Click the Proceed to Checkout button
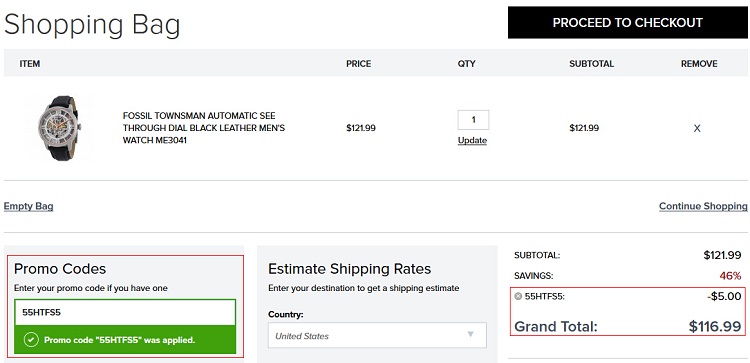The image size is (750, 363). 628,22
